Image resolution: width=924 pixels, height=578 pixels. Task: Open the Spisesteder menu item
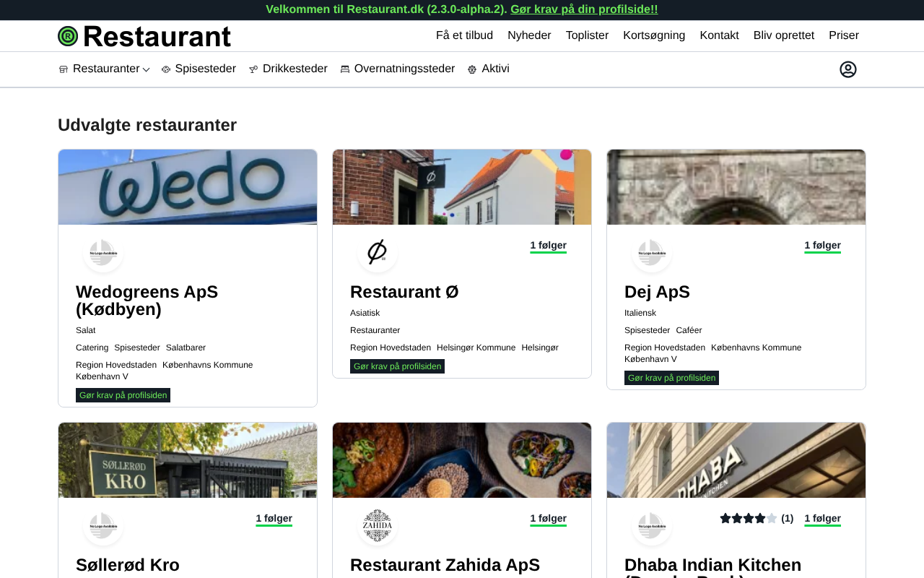(x=206, y=69)
